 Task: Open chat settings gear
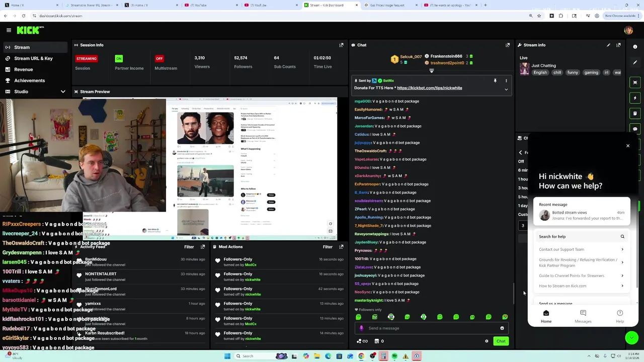(487, 341)
